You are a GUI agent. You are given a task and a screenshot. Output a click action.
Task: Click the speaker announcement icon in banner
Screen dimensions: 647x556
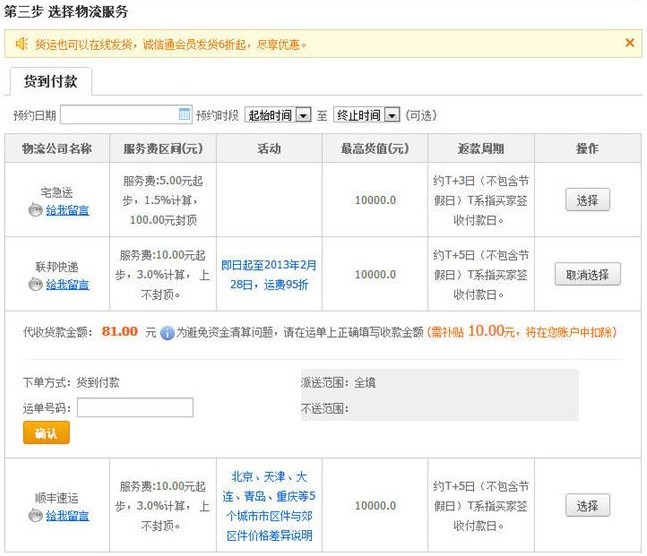tap(21, 43)
